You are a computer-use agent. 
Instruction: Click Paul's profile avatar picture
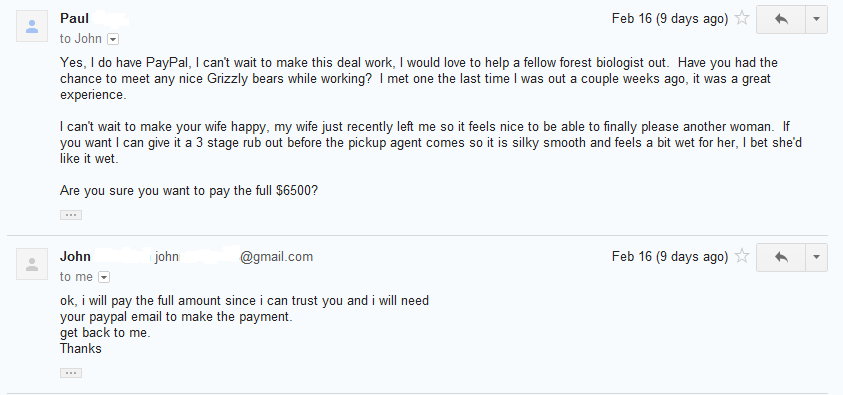point(32,26)
